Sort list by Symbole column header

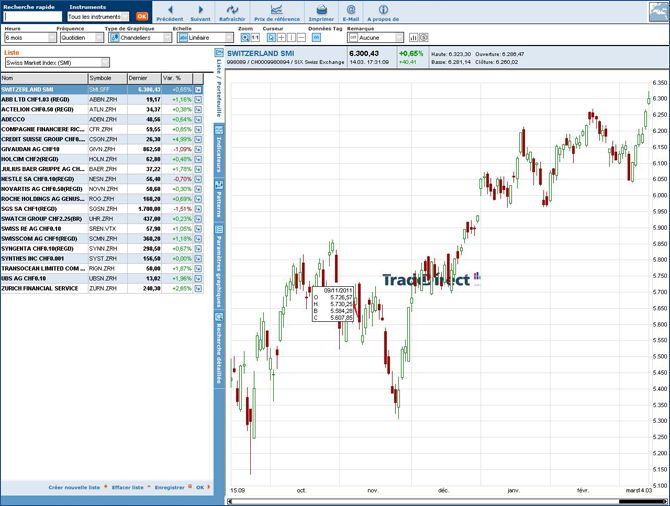point(108,78)
